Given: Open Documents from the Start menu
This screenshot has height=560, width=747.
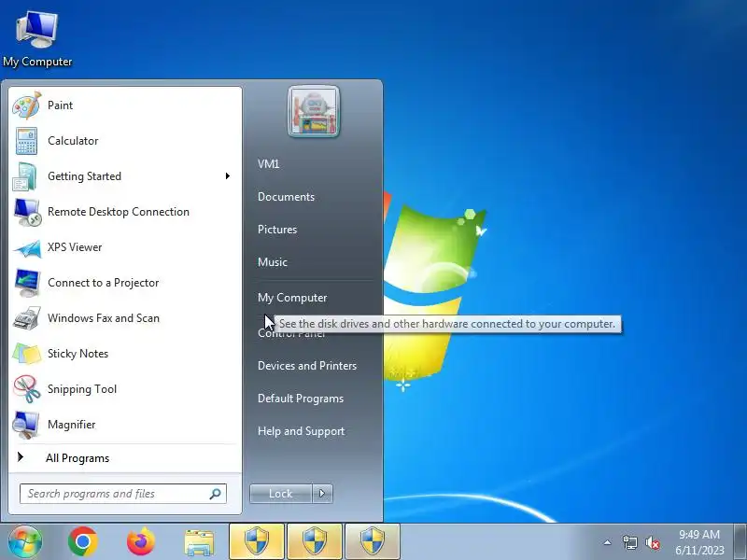Looking at the screenshot, I should (286, 197).
